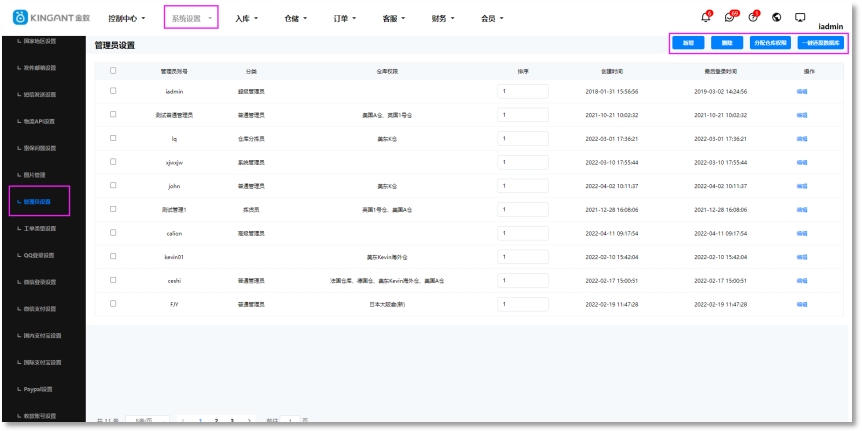Image resolution: width=862 pixels, height=431 pixels.
Task: Click the 管理员账号 column header
Action: [174, 72]
